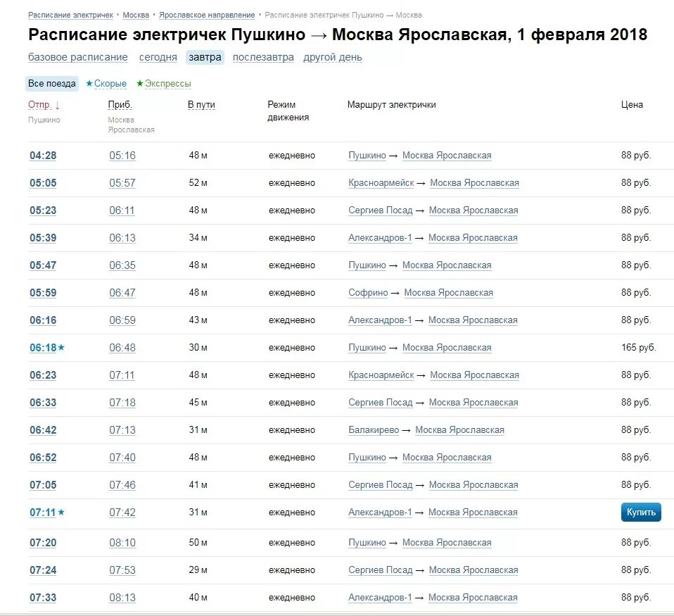
Task: Open Пушкино station in 07:20 row
Action: click(x=367, y=543)
